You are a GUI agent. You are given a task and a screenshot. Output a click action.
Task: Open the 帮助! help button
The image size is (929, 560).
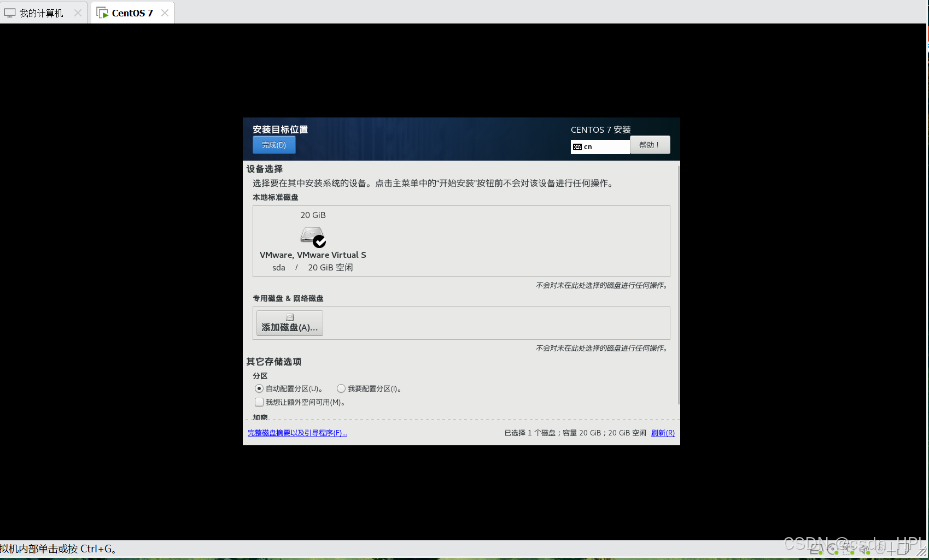pos(650,145)
